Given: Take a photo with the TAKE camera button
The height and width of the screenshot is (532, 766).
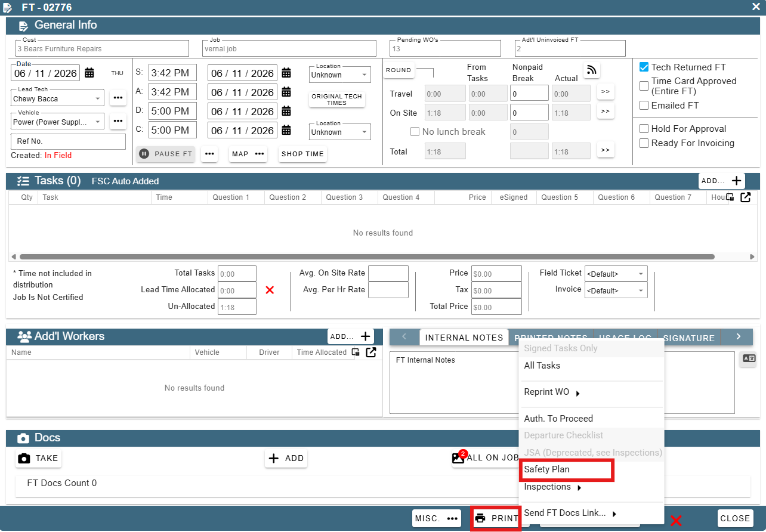Looking at the screenshot, I should (39, 458).
